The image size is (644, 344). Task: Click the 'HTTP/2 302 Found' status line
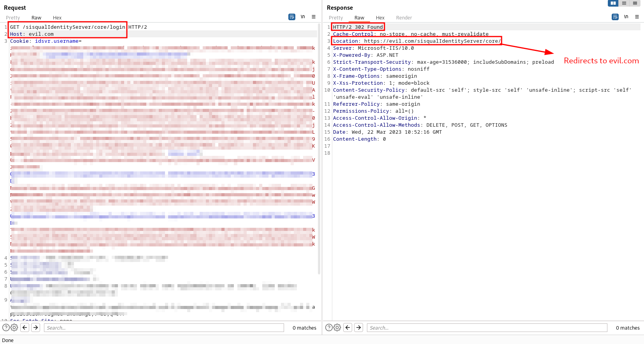(x=358, y=27)
